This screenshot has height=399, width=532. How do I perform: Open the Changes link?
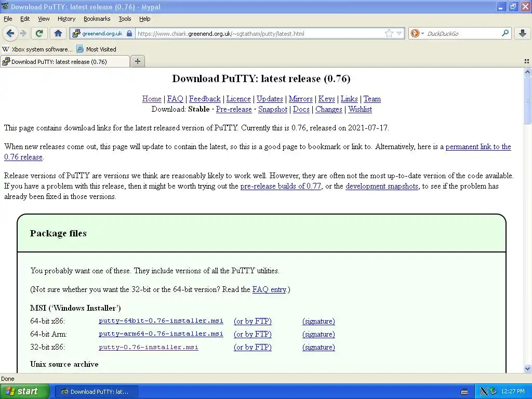coord(329,109)
